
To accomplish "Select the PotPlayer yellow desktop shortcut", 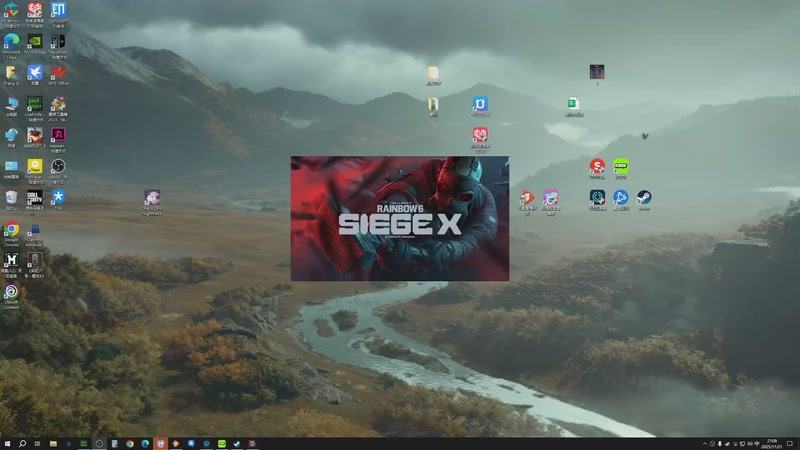I will click(35, 166).
